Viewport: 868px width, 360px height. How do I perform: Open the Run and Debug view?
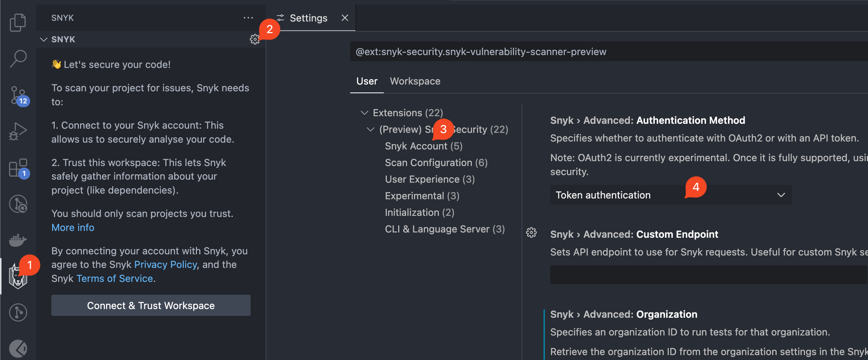(x=18, y=132)
